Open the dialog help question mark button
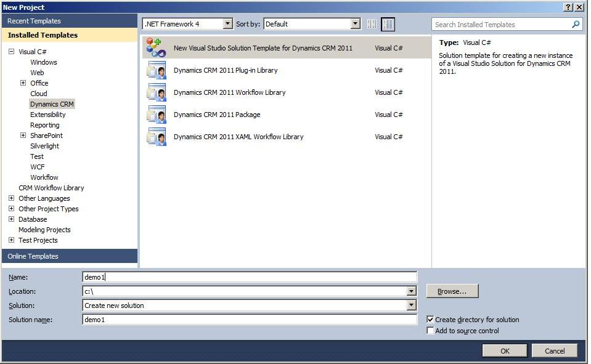Viewport: 591px width, 364px height. tap(568, 7)
